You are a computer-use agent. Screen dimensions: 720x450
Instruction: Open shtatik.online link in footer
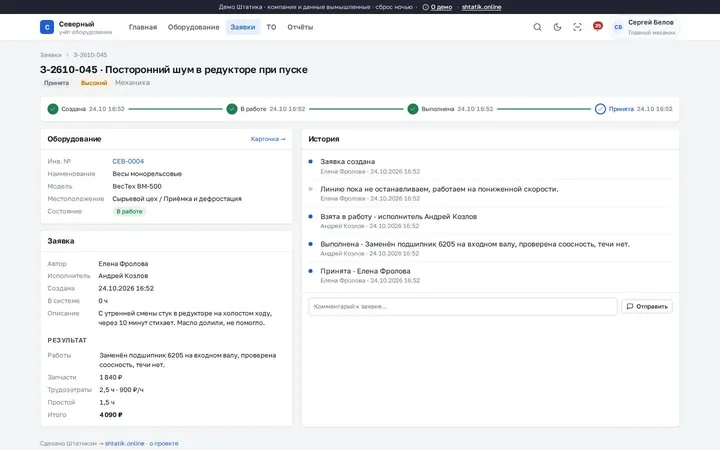124,444
